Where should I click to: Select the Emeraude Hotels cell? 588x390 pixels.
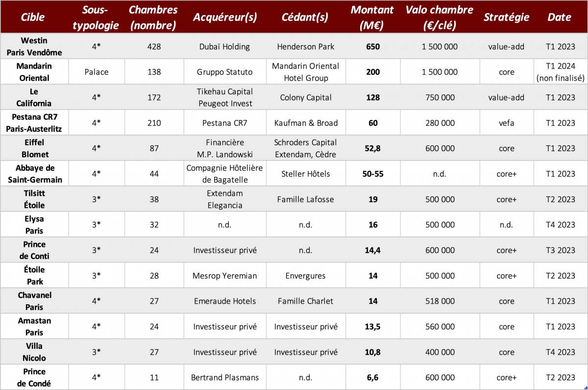(x=224, y=301)
